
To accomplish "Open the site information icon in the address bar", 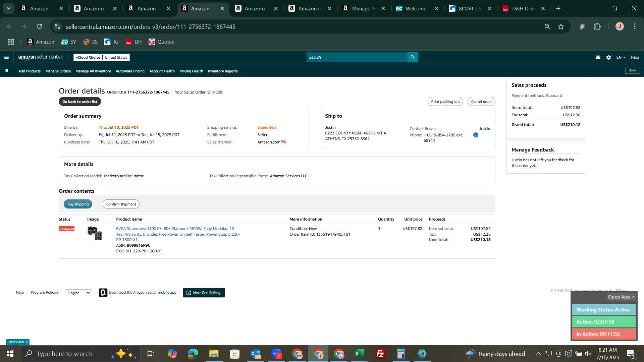I will [x=57, y=26].
